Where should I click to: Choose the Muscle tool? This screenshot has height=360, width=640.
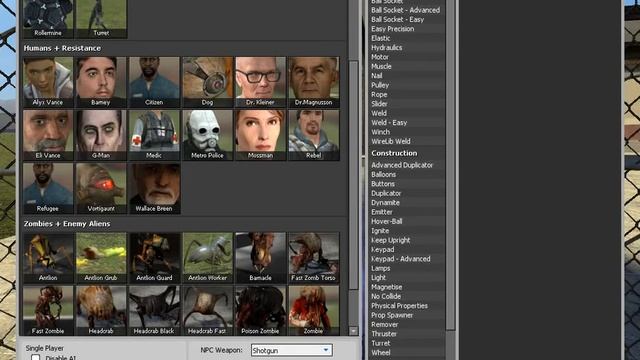381,67
